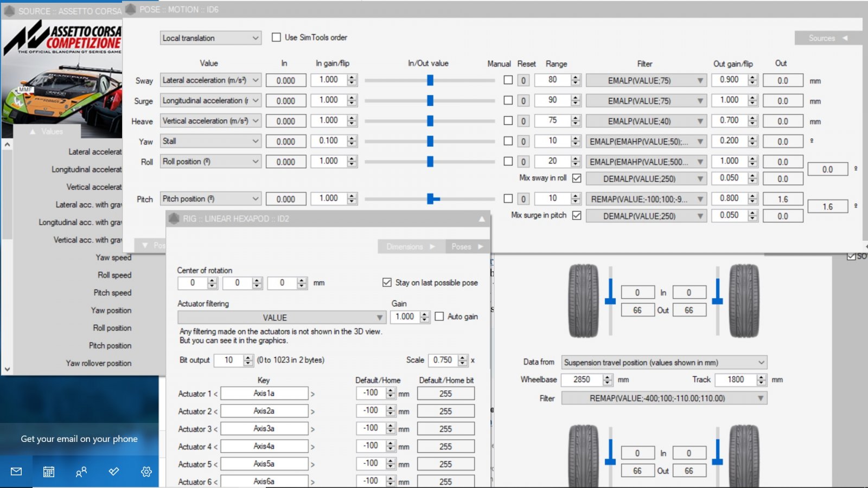Open the Mail settings gear icon
868x488 pixels.
(146, 472)
